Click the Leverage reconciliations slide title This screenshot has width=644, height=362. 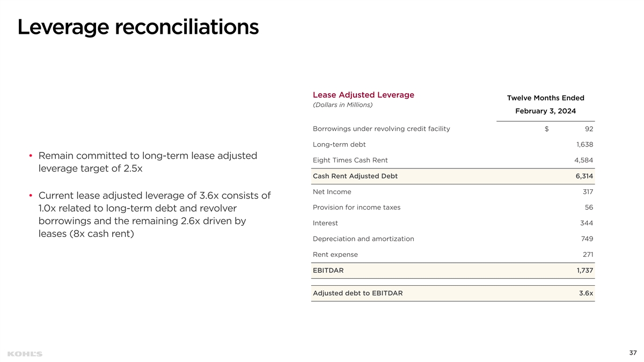click(138, 27)
